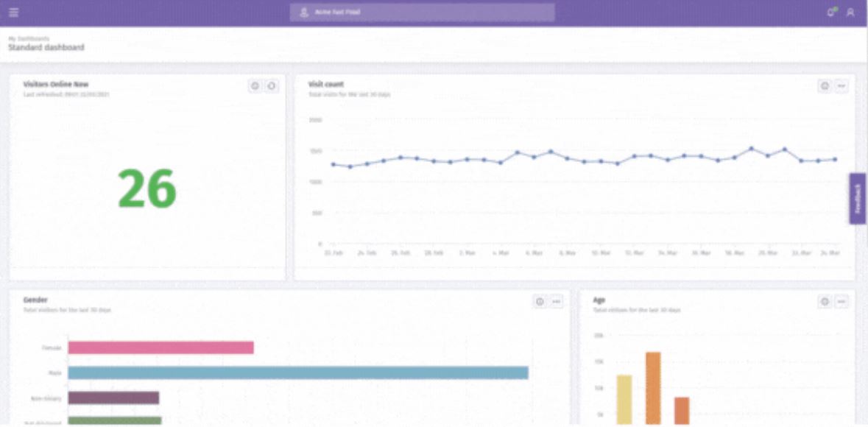Open the user profile icon

click(852, 10)
